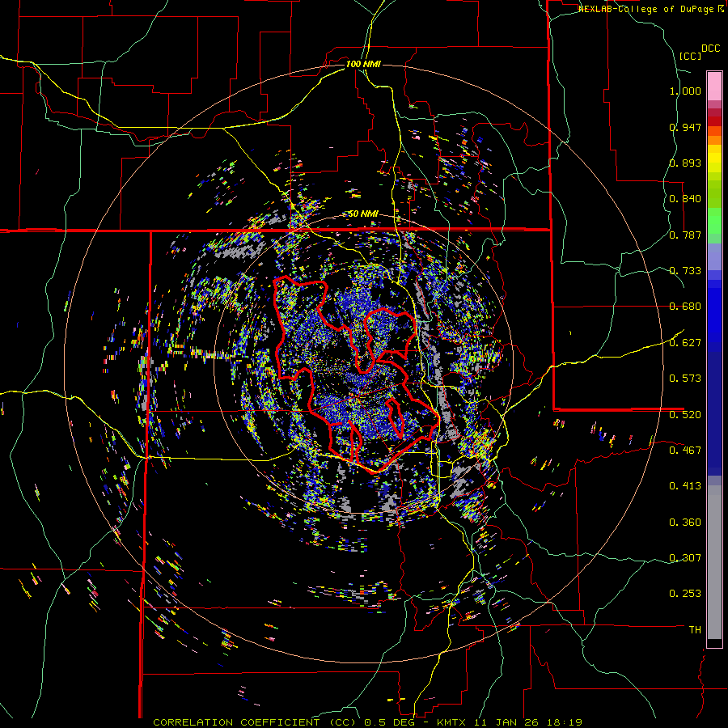Select the 0.733 legend value
728x728 pixels.
coord(685,271)
